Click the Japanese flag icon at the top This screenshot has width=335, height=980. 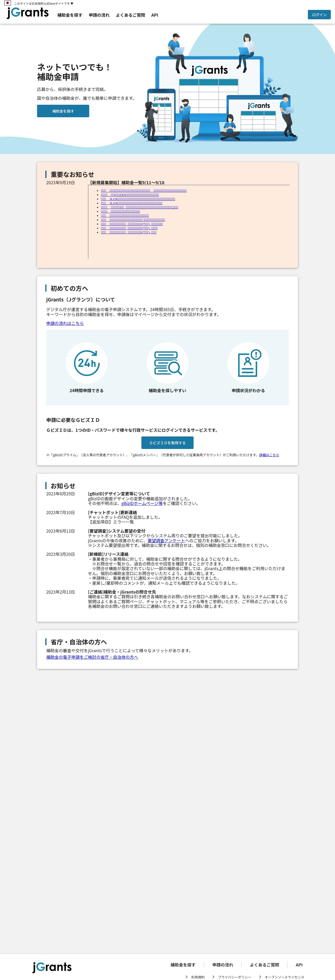click(x=7, y=3)
